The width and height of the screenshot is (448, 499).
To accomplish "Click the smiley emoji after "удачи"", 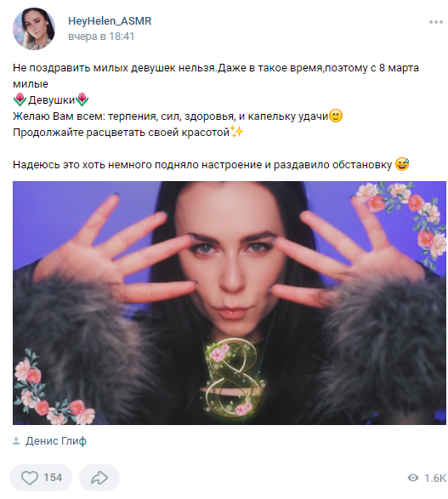I will click(x=336, y=116).
